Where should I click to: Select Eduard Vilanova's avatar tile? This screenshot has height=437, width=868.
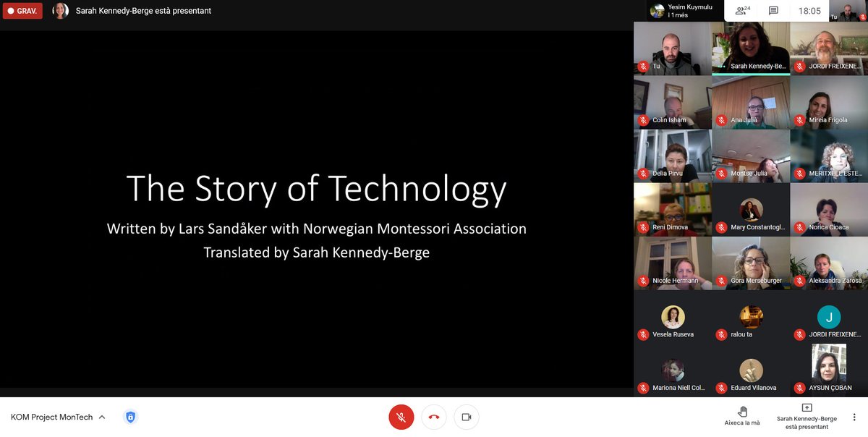[x=751, y=370]
